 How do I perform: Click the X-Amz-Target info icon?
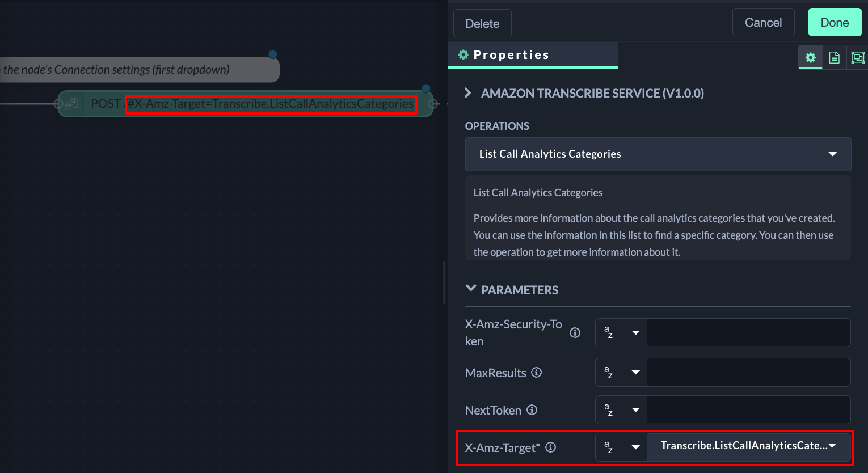coord(550,447)
